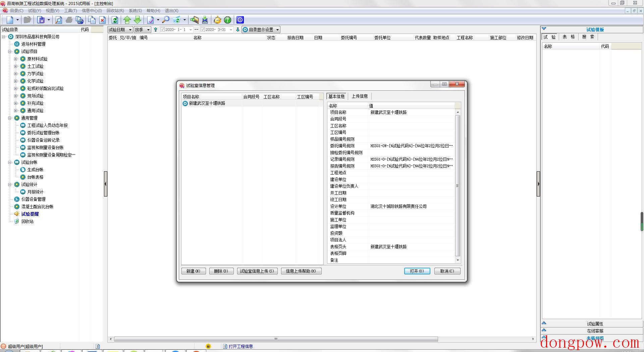Open the 按季 period dropdown
This screenshot has height=352, width=644.
coord(143,30)
